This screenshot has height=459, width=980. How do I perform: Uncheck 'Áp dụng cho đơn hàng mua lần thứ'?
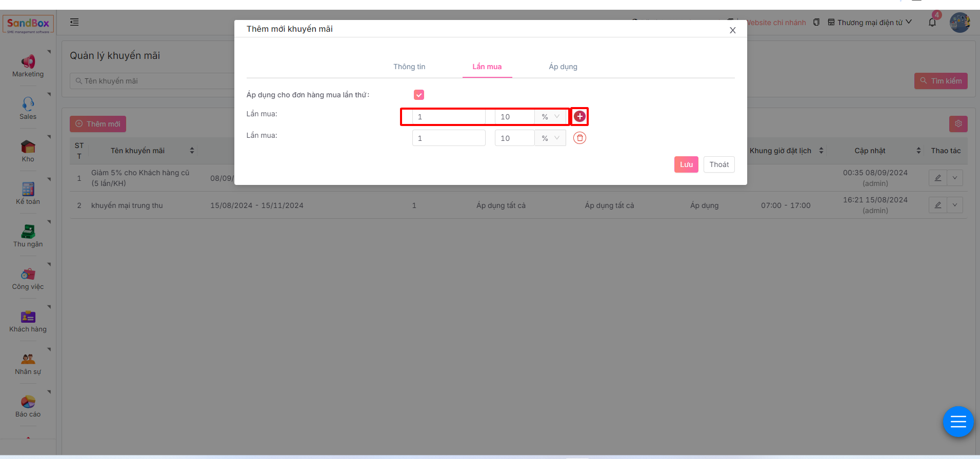tap(419, 95)
